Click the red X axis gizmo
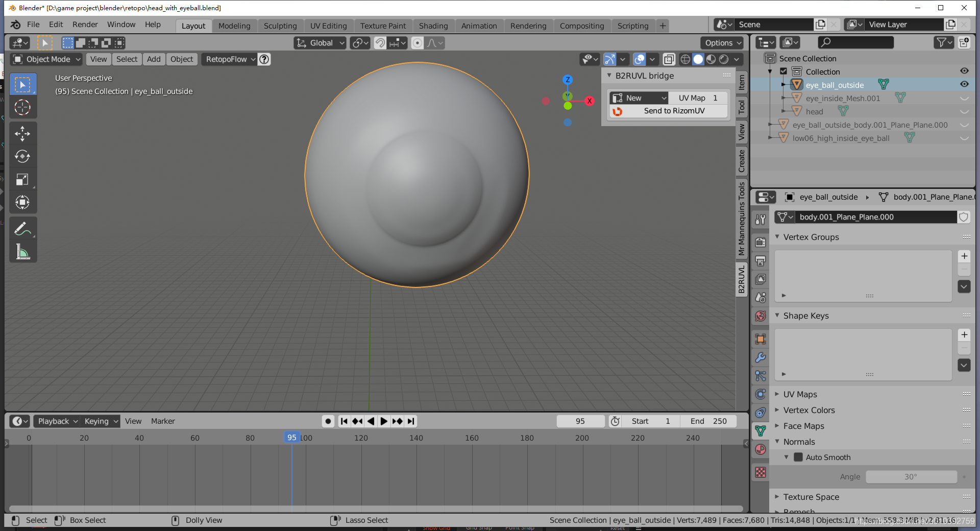This screenshot has width=980, height=531. click(x=590, y=101)
